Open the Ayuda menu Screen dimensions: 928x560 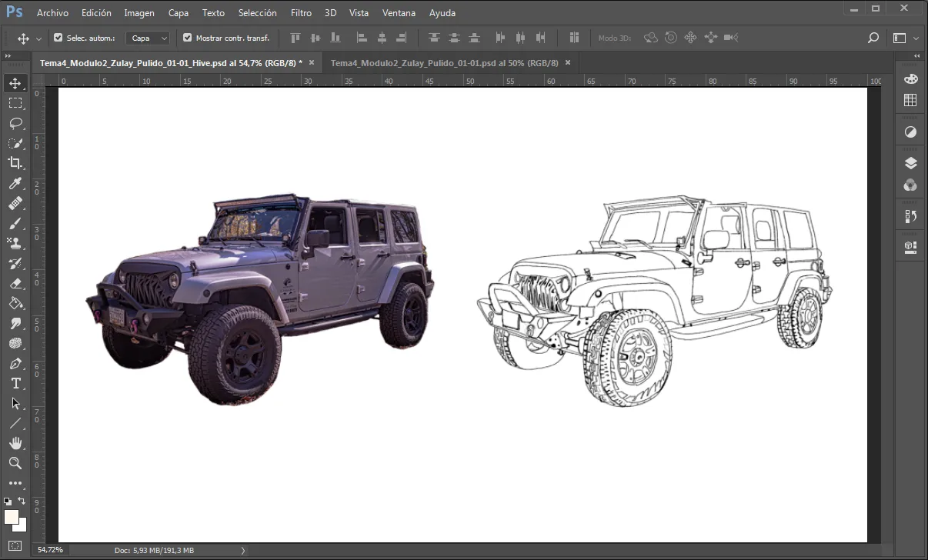point(442,13)
